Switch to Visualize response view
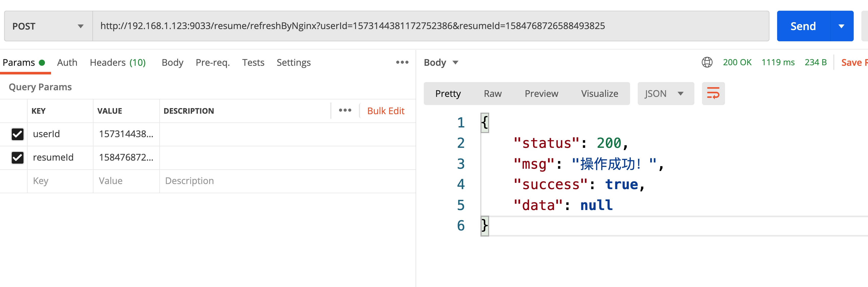Image resolution: width=868 pixels, height=287 pixels. coord(599,94)
